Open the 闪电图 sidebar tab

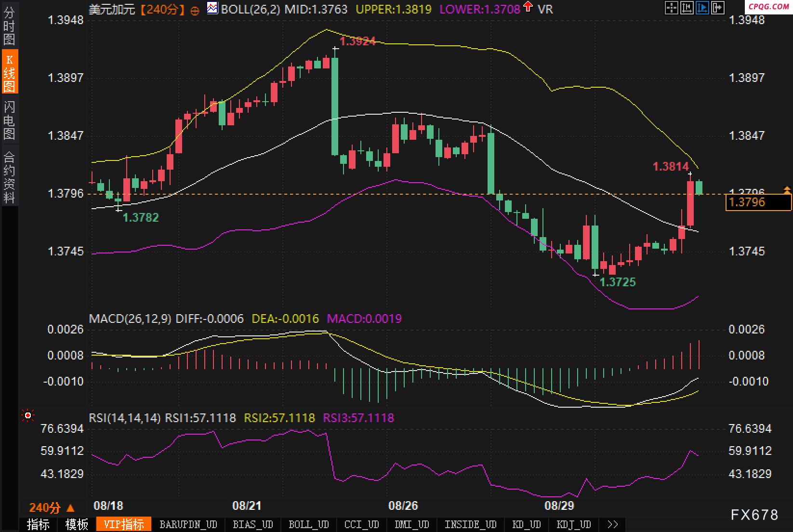click(x=9, y=120)
